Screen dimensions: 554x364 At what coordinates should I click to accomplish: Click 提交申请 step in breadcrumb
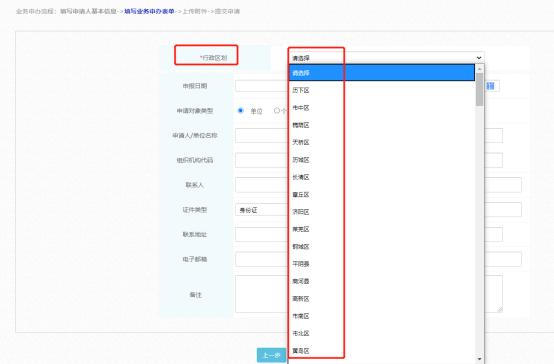click(228, 11)
